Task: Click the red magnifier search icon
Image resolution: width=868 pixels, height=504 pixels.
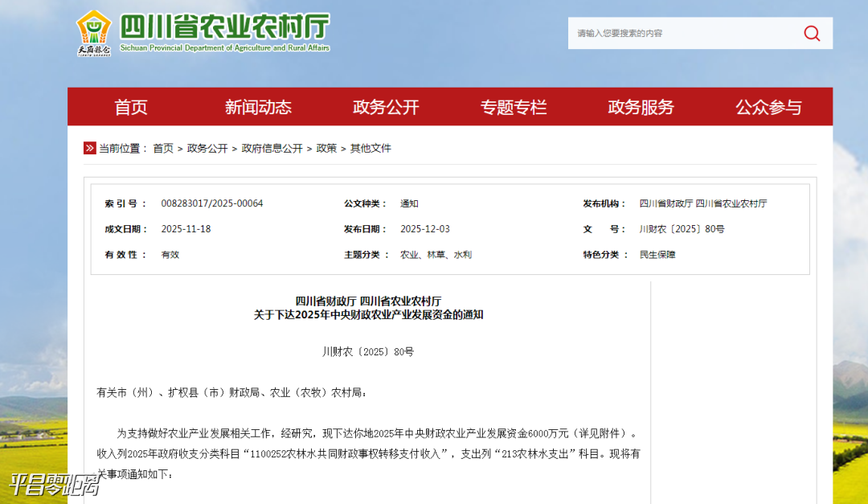Action: point(812,33)
